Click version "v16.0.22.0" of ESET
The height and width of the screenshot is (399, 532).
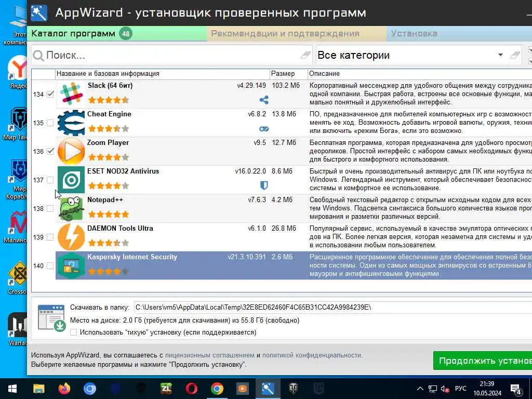(250, 171)
